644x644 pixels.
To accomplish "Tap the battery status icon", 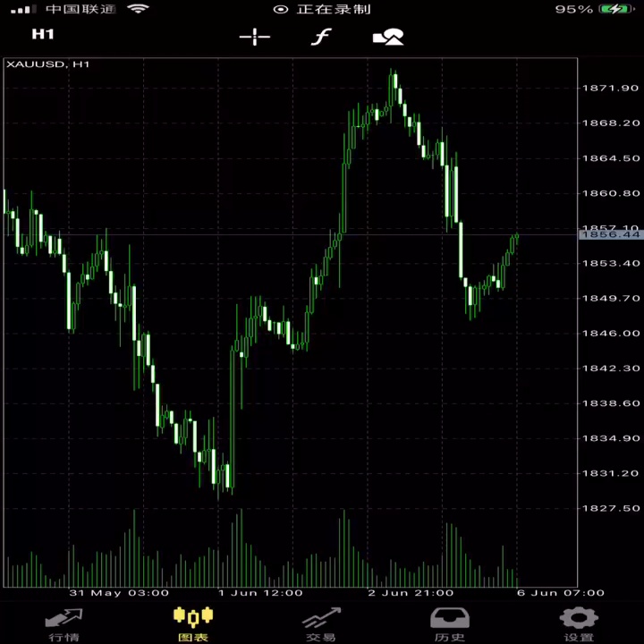I will pyautogui.click(x=616, y=9).
